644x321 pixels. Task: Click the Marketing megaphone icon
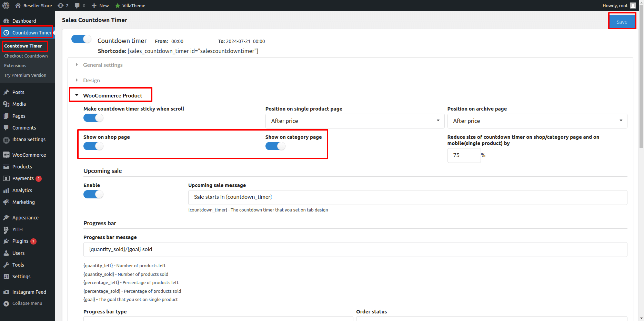coord(6,202)
